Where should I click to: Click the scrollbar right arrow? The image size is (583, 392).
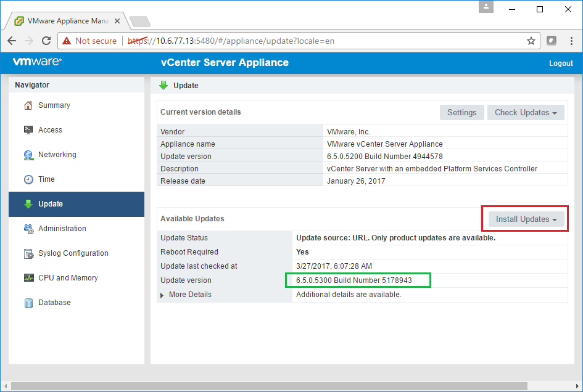[577, 386]
